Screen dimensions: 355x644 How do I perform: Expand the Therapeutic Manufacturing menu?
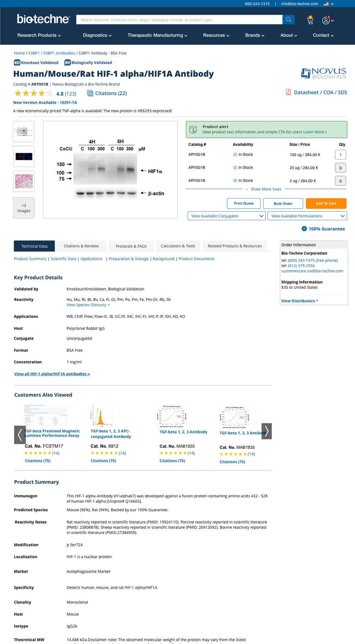(157, 35)
